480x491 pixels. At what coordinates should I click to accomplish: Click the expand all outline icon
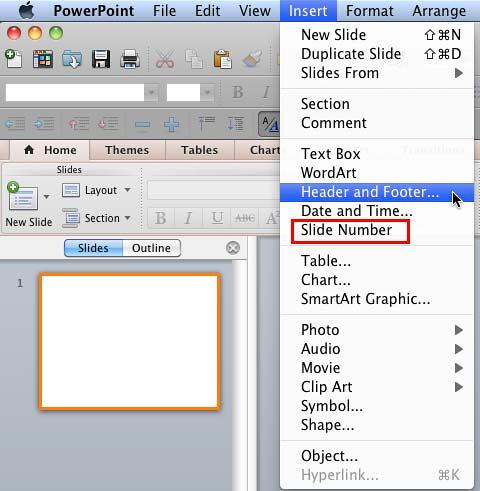point(235,124)
